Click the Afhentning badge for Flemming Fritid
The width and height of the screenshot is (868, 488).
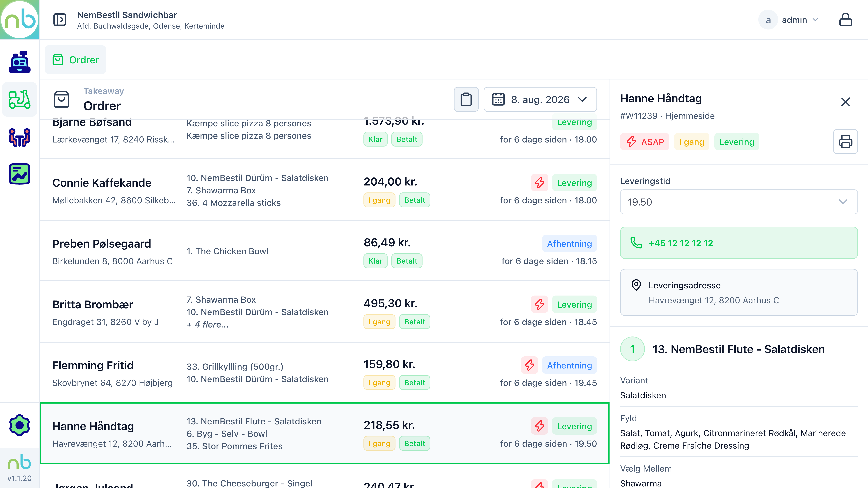click(569, 365)
